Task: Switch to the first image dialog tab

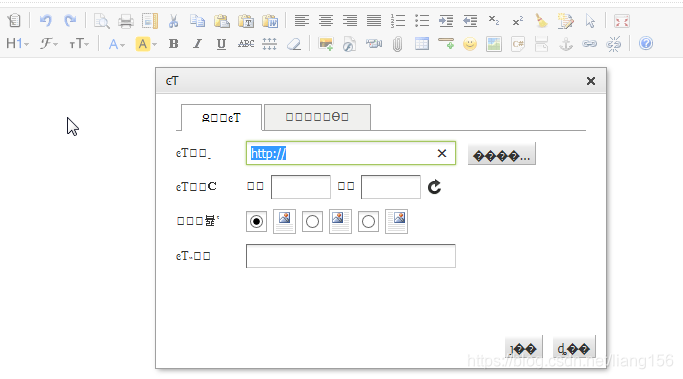Action: tap(221, 118)
